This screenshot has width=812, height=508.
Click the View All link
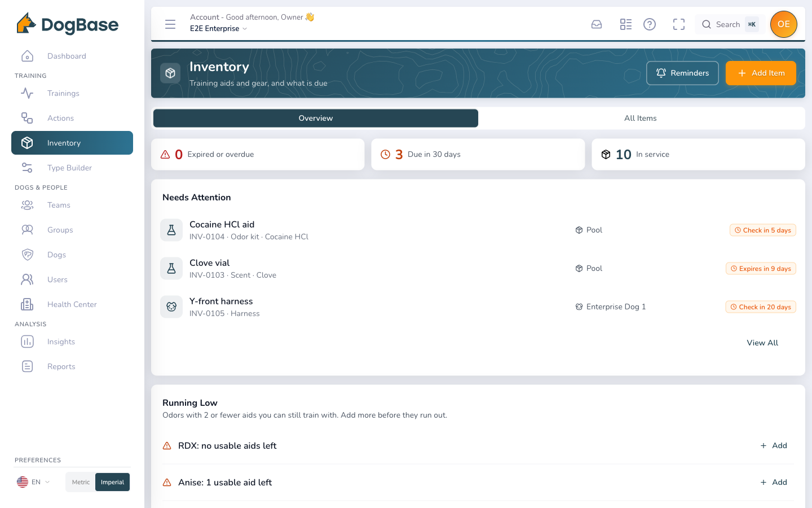(x=762, y=343)
